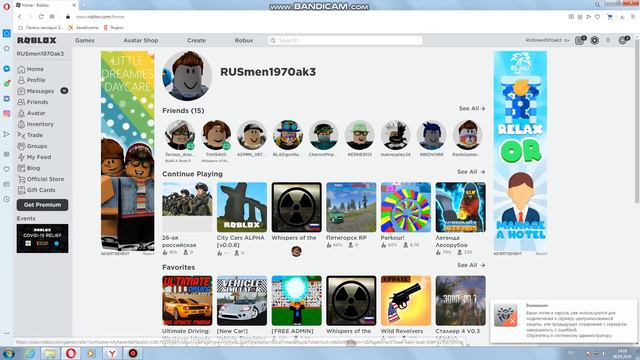Click the Roblox logo
Image resolution: width=640 pixels, height=360 pixels.
pos(36,40)
